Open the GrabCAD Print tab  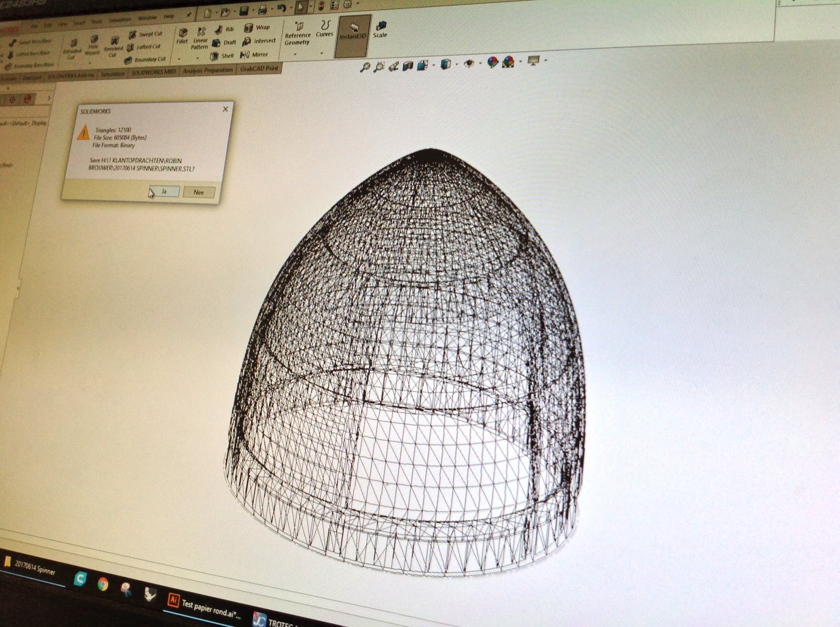(x=259, y=69)
